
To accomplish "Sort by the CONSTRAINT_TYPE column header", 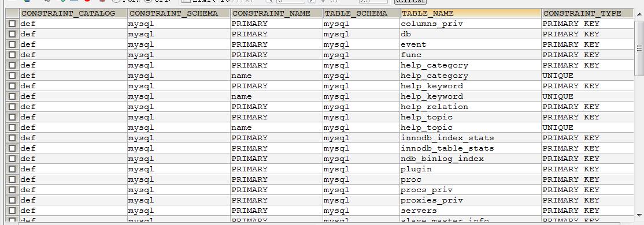I will pyautogui.click(x=587, y=13).
